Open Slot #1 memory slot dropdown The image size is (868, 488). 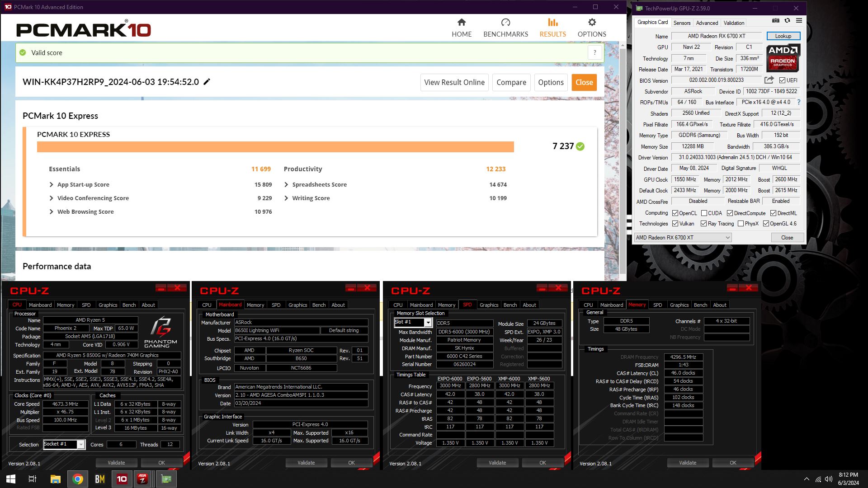pyautogui.click(x=413, y=322)
